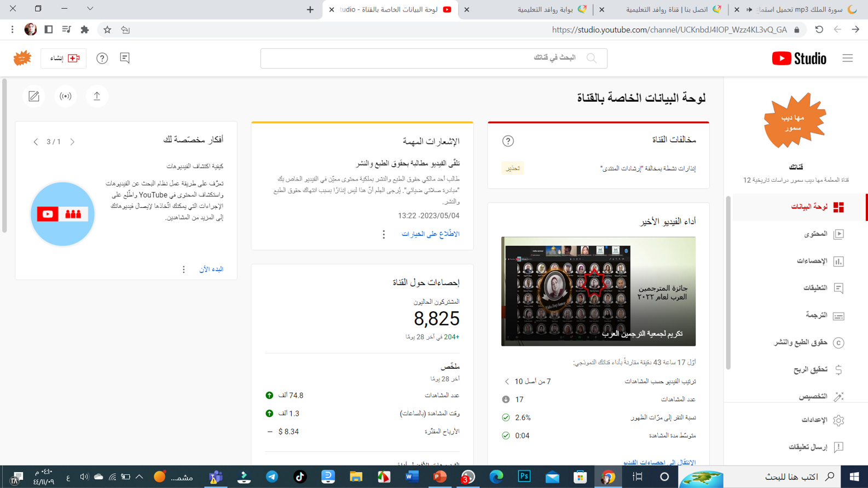Click the upload video arrow icon

click(x=97, y=96)
